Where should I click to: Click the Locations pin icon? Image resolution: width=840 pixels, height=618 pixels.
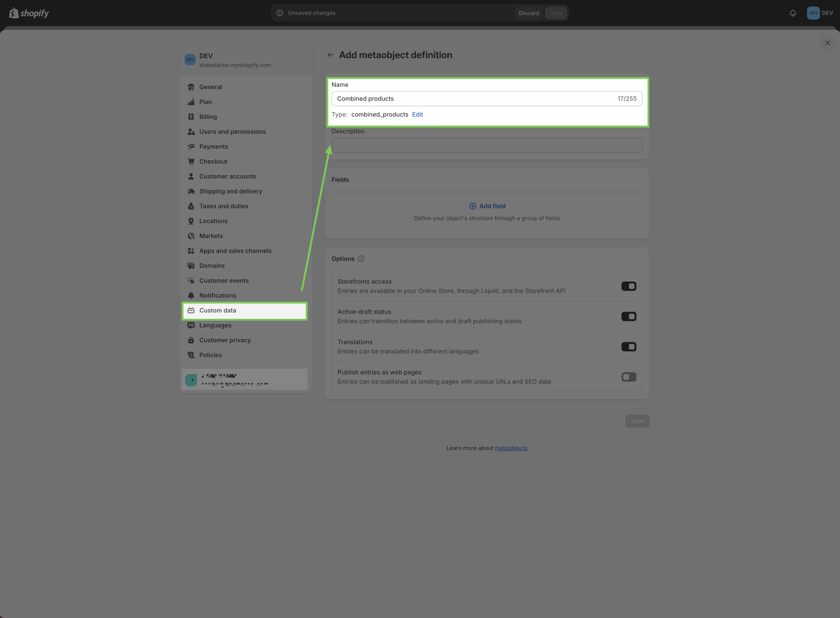pos(191,221)
